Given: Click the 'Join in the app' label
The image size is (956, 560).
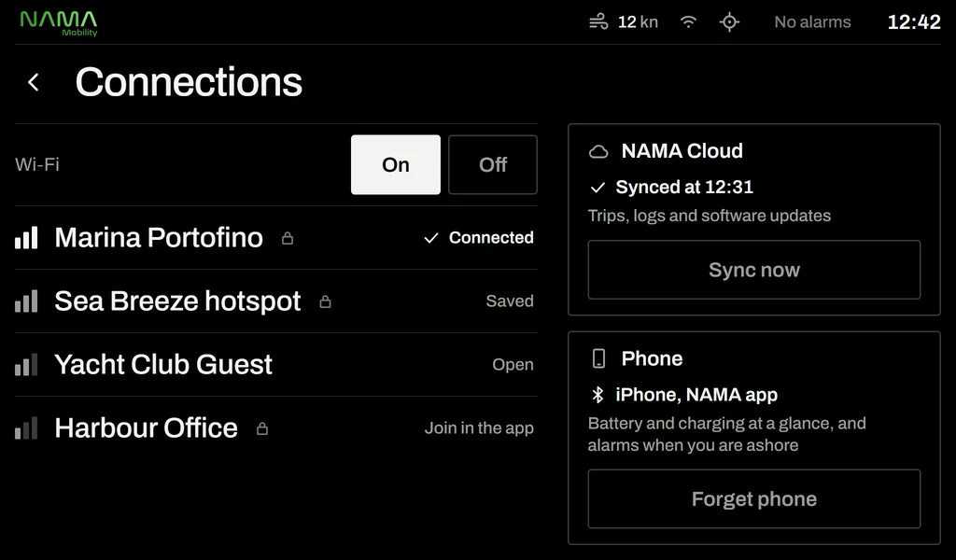Looking at the screenshot, I should tap(479, 427).
